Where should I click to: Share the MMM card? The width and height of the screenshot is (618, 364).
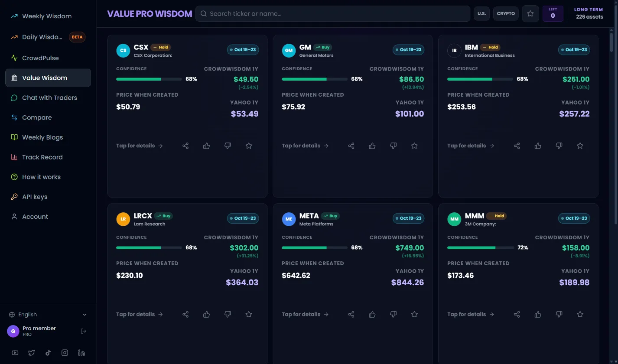click(x=517, y=315)
